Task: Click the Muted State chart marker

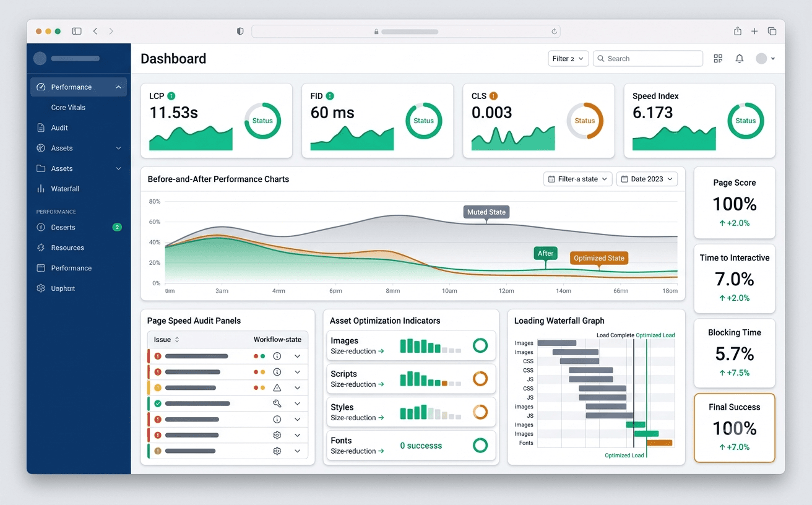Action: click(486, 212)
